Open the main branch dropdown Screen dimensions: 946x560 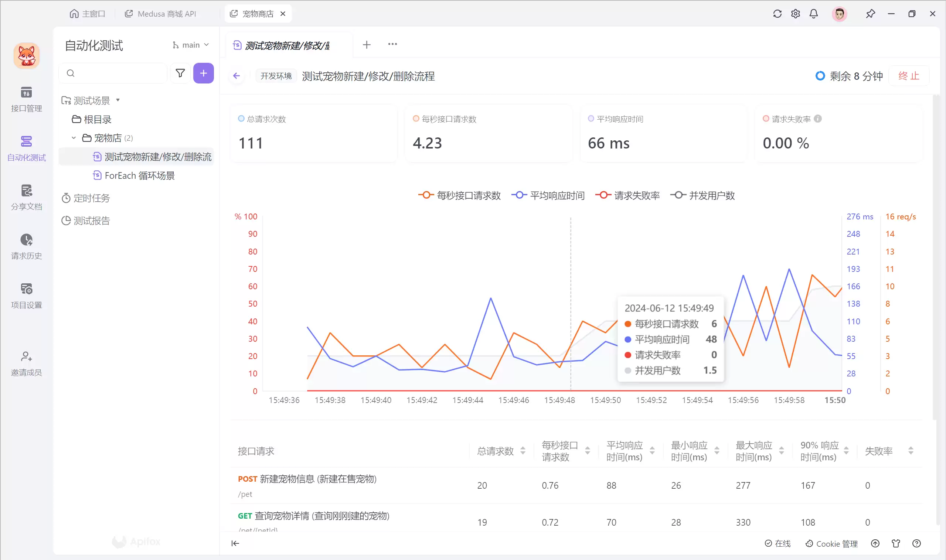(x=191, y=45)
